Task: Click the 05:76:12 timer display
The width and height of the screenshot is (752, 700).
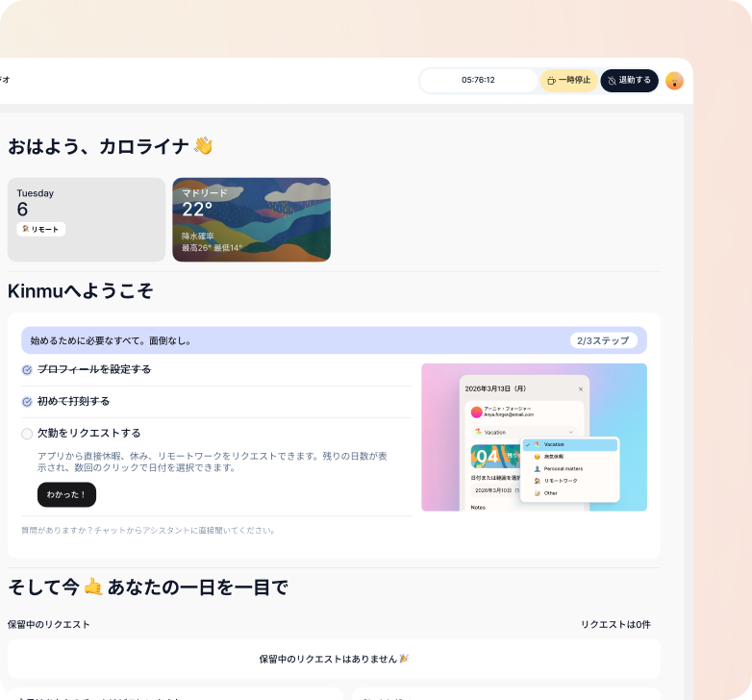Action: coord(478,80)
